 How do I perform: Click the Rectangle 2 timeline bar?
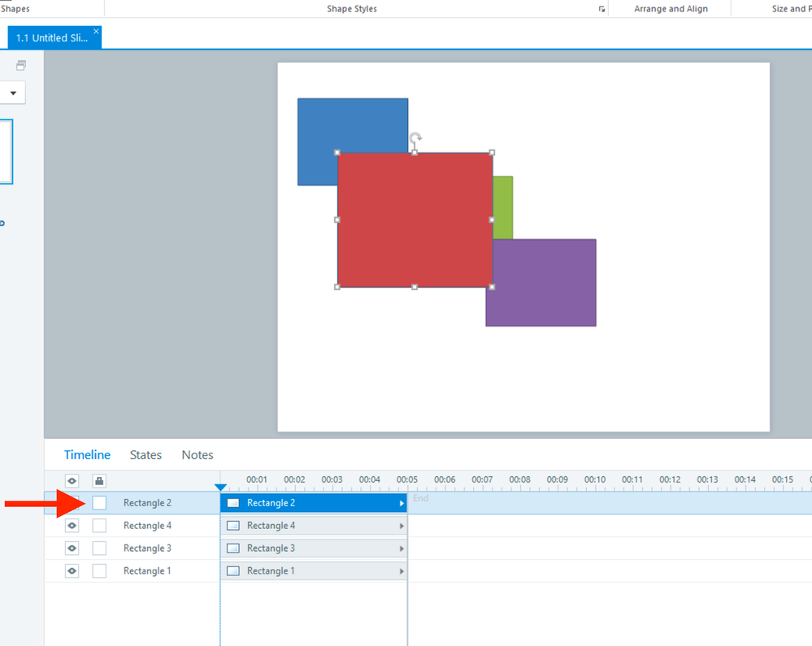(314, 503)
